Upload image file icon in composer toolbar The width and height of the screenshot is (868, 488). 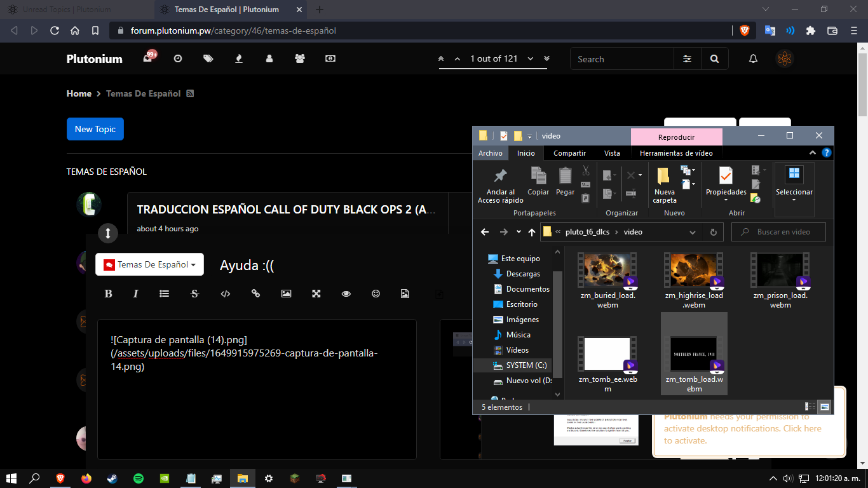pyautogui.click(x=405, y=294)
